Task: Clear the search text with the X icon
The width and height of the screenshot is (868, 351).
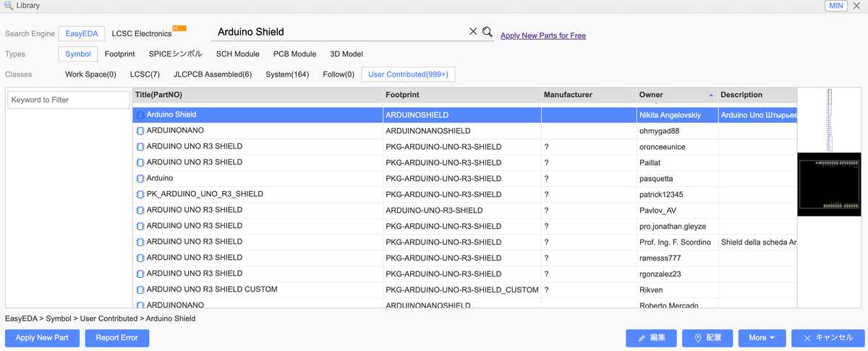Action: click(473, 32)
